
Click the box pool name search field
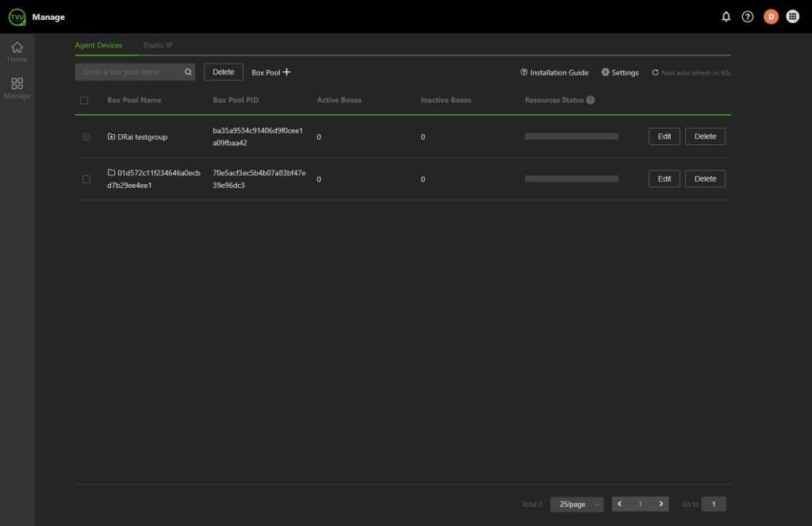click(131, 72)
